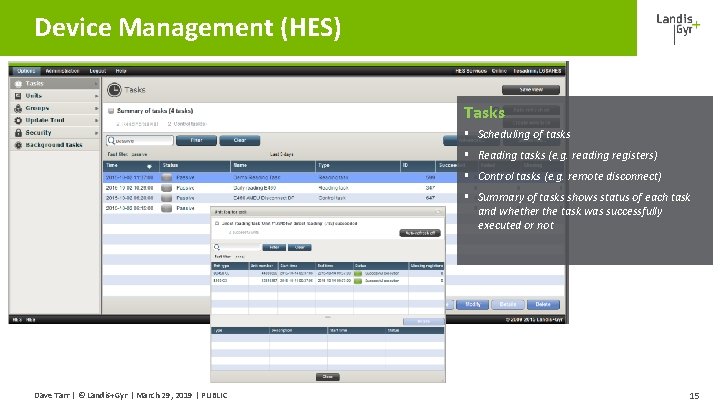The image size is (720, 405).
Task: Click the Groups icon in sidebar
Action: [x=18, y=108]
